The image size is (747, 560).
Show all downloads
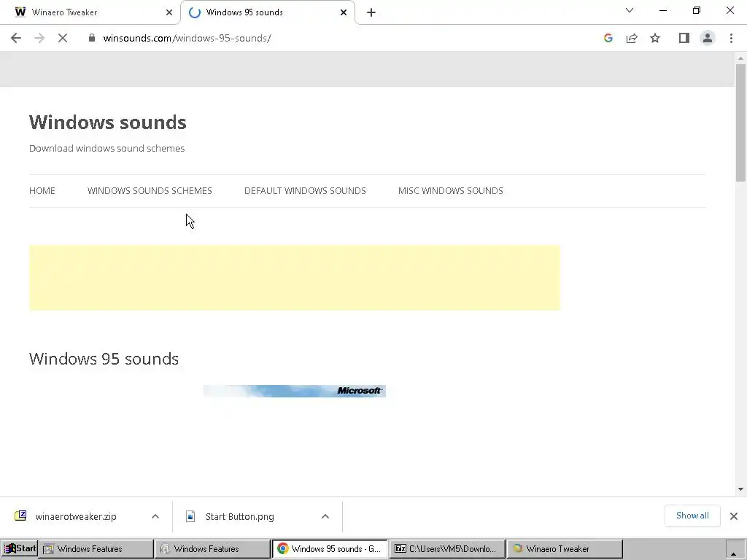point(692,516)
